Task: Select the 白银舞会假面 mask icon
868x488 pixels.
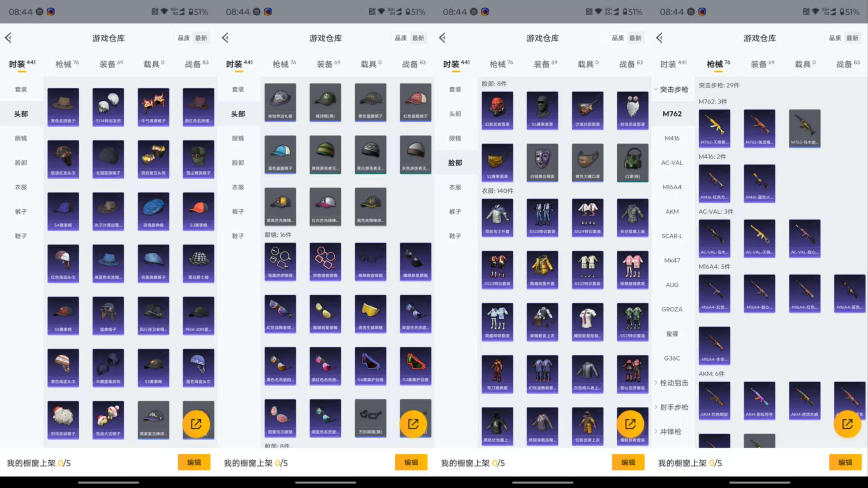Action: point(542,162)
